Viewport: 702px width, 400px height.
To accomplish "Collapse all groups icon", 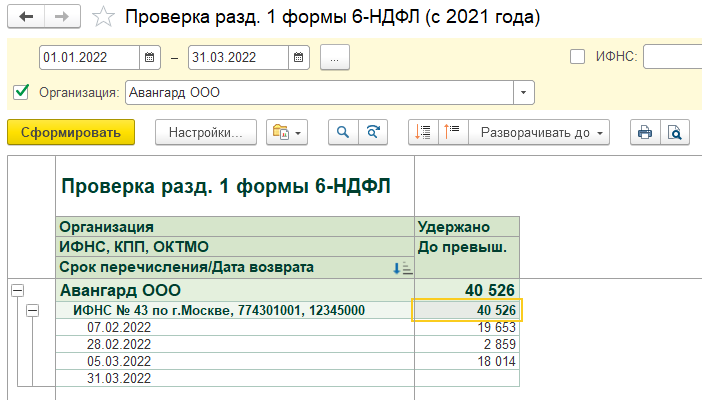I will [x=453, y=132].
